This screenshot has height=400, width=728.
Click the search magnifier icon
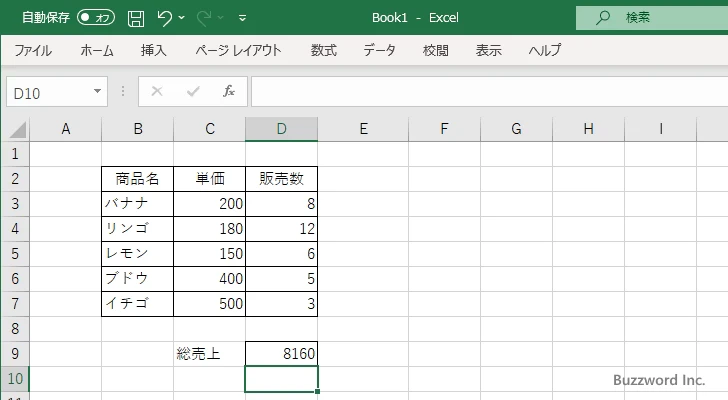coord(603,18)
